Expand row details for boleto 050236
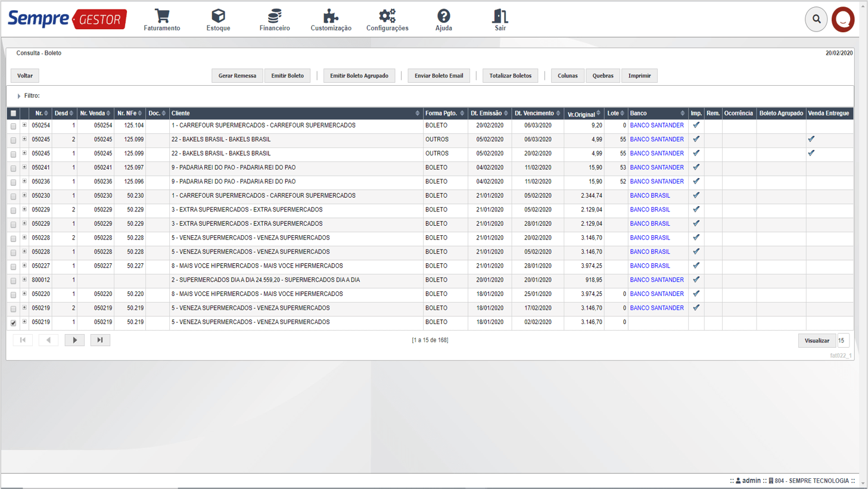 24,181
